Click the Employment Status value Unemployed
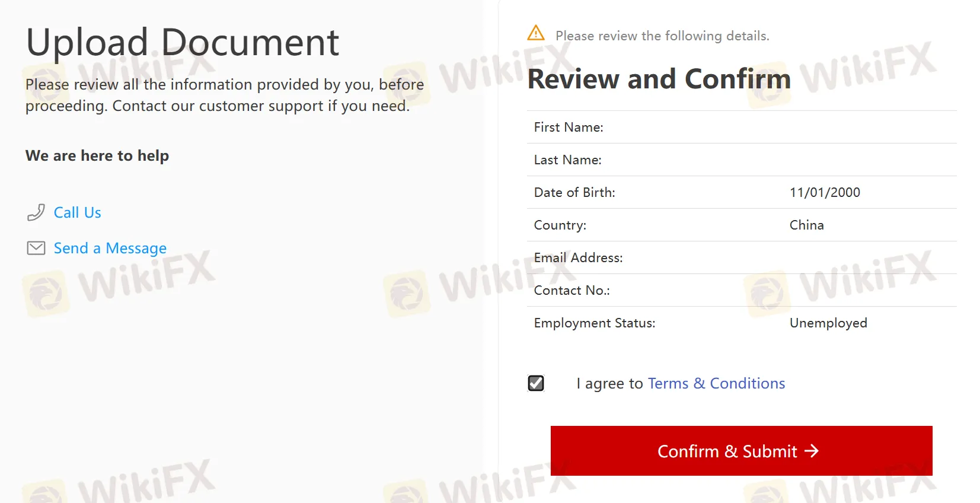 click(x=828, y=323)
